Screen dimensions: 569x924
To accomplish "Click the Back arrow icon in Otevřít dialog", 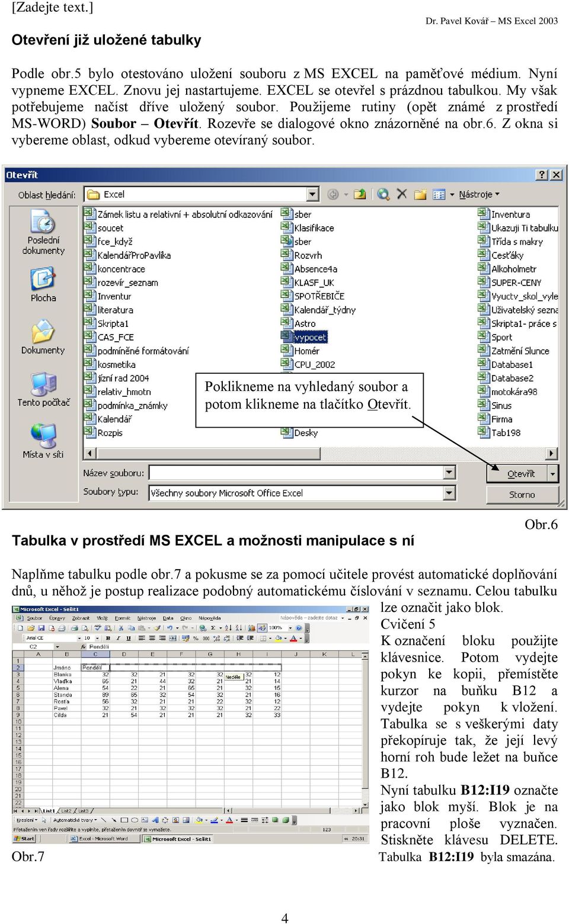I will [x=333, y=194].
